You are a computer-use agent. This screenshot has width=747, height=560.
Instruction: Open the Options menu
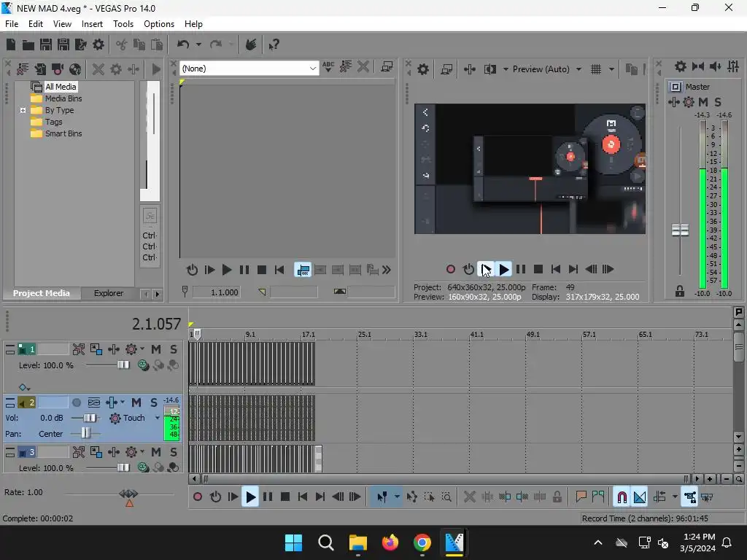click(159, 24)
